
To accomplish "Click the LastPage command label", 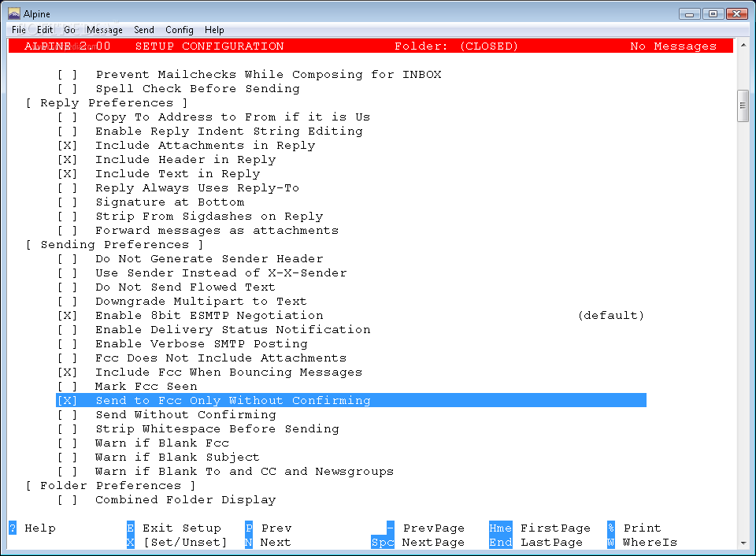I will [551, 542].
